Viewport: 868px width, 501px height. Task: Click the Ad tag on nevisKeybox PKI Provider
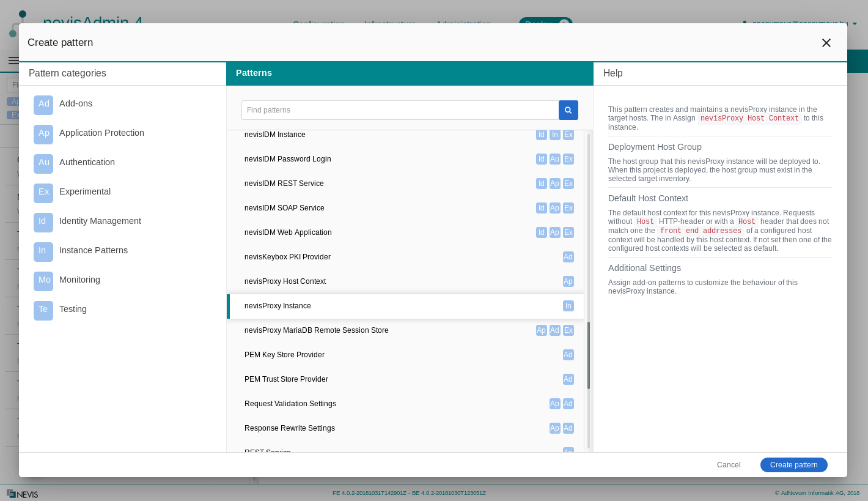[x=568, y=257]
